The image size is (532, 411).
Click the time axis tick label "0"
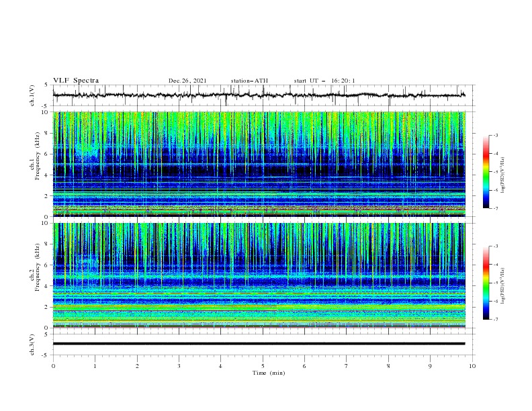[x=53, y=366]
